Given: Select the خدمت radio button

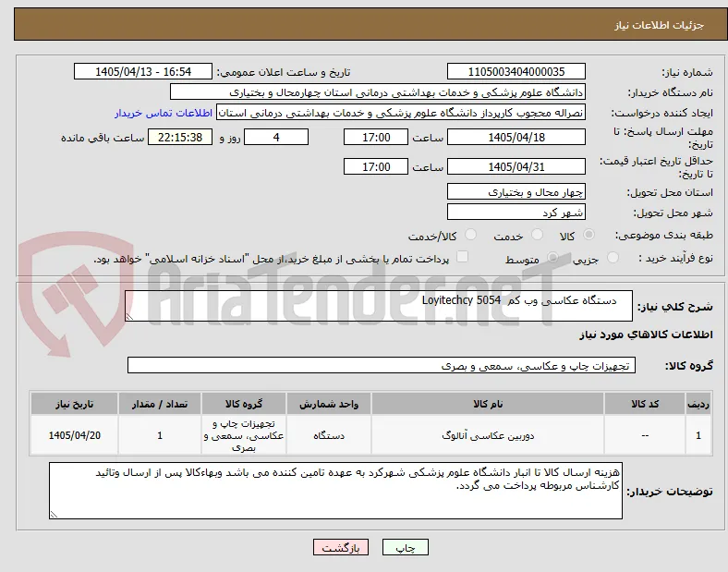Looking at the screenshot, I should coord(537,235).
